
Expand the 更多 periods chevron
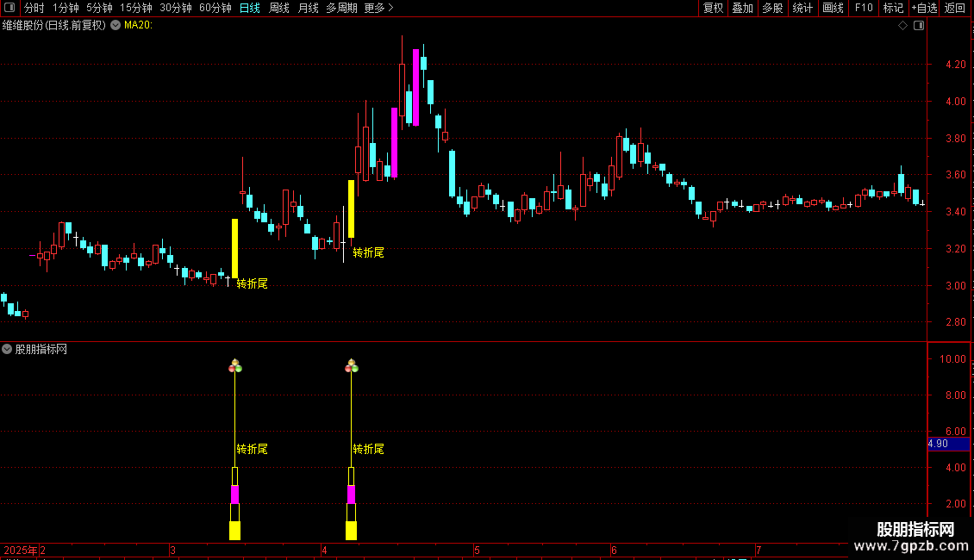tap(390, 8)
